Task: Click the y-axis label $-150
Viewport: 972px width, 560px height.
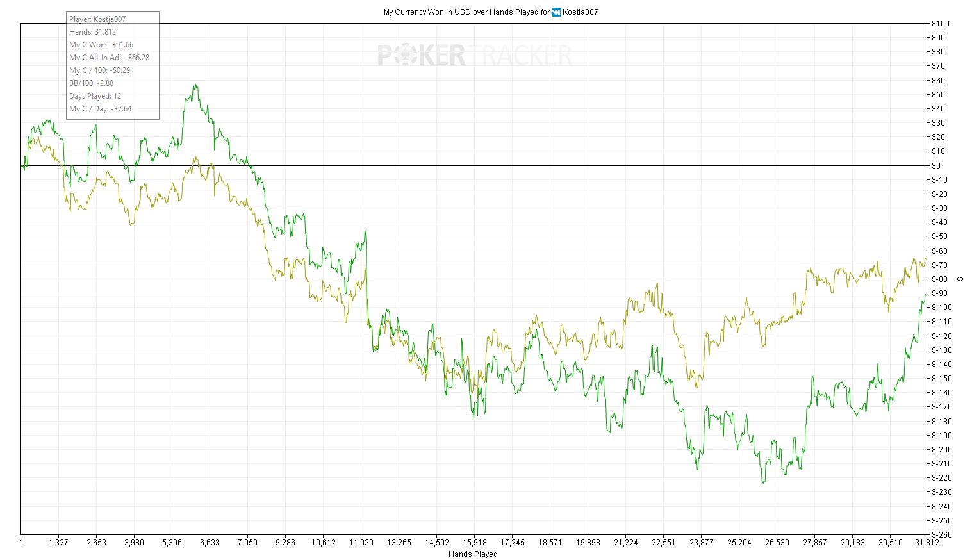Action: pyautogui.click(x=942, y=379)
